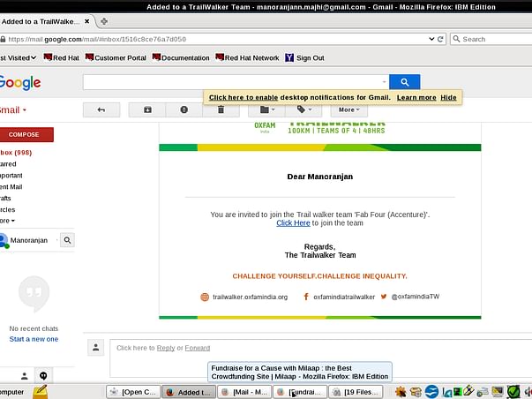Expand the More labels list in sidebar
This screenshot has height=399, width=532.
pyautogui.click(x=7, y=221)
